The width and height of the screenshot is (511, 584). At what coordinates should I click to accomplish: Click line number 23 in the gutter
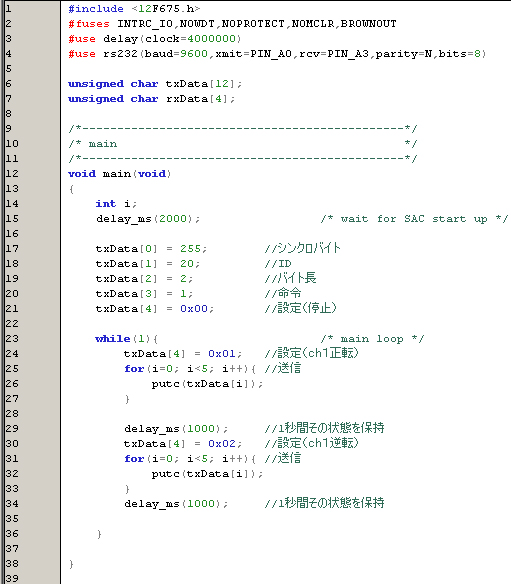tap(12, 339)
